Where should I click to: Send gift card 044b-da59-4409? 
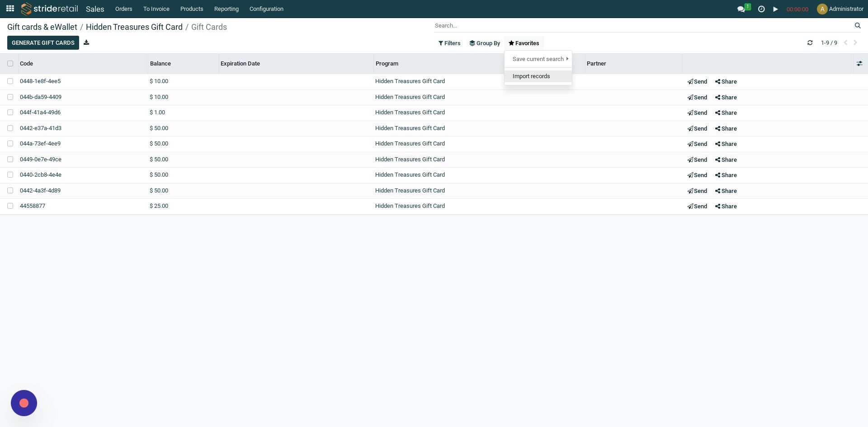pyautogui.click(x=697, y=98)
